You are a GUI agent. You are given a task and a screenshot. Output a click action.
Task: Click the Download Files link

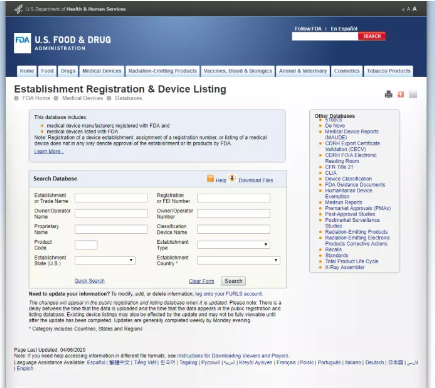(256, 180)
